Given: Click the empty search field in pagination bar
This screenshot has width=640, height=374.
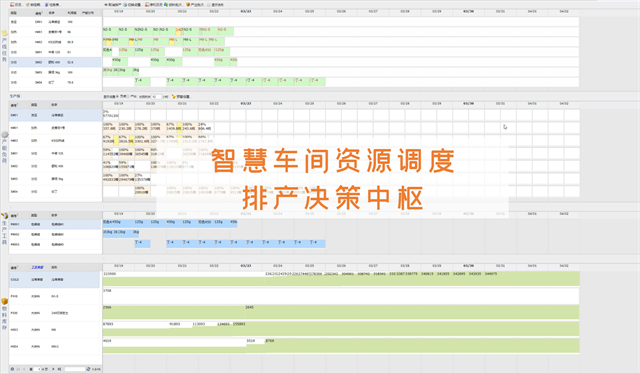Looking at the screenshot, I should tap(74, 369).
